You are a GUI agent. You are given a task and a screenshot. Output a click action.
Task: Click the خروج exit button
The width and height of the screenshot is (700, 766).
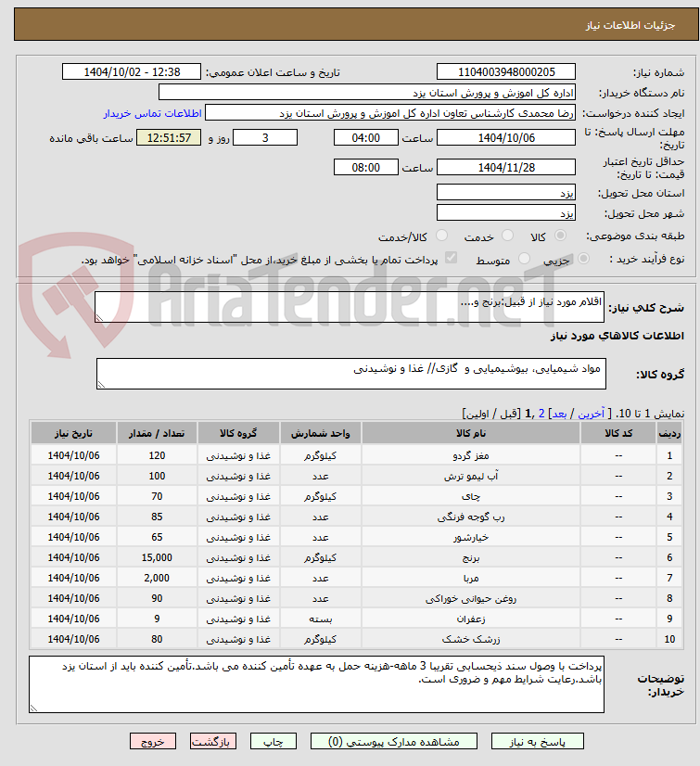coord(152,742)
